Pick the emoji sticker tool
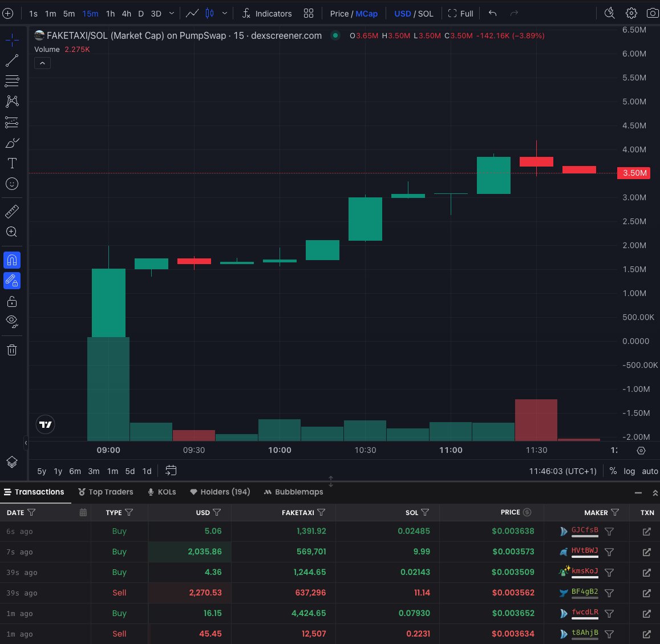The height and width of the screenshot is (644, 660). (x=12, y=184)
